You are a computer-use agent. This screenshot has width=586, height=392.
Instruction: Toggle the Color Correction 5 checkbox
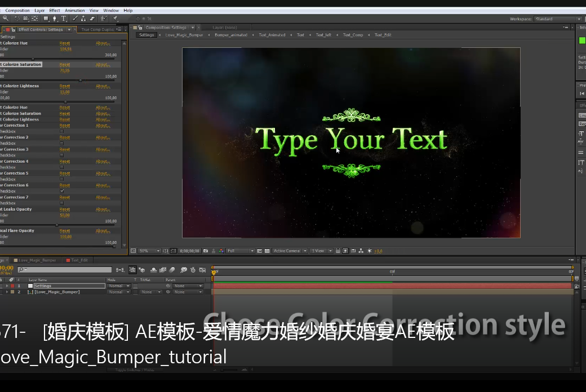(62, 179)
